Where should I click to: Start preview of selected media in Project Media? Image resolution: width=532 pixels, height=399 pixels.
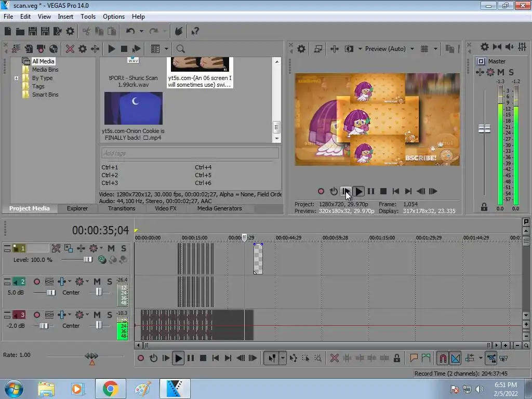pos(111,49)
